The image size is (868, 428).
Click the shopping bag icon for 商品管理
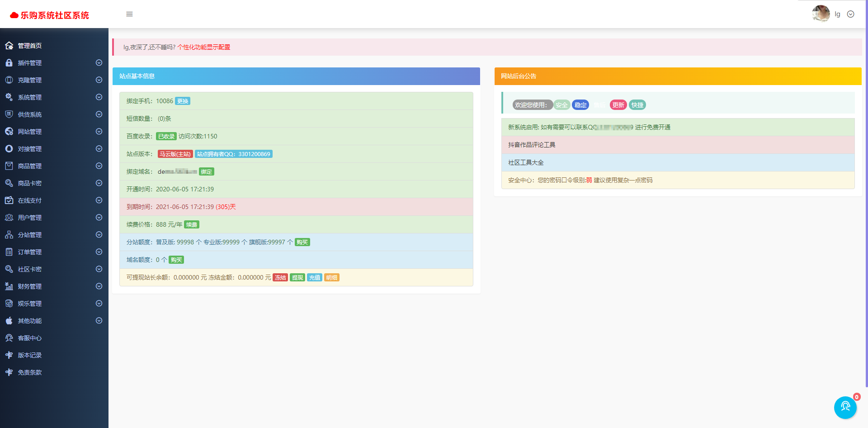(9, 166)
